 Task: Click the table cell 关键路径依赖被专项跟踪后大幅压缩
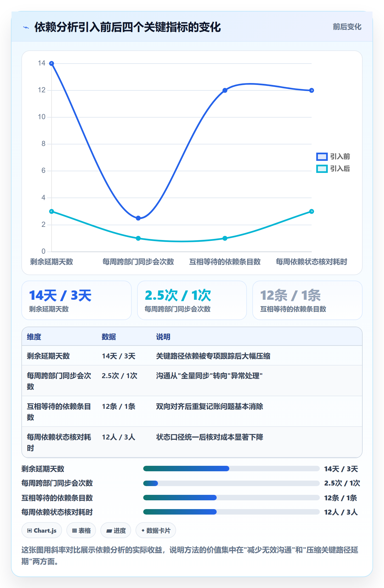pyautogui.click(x=213, y=356)
